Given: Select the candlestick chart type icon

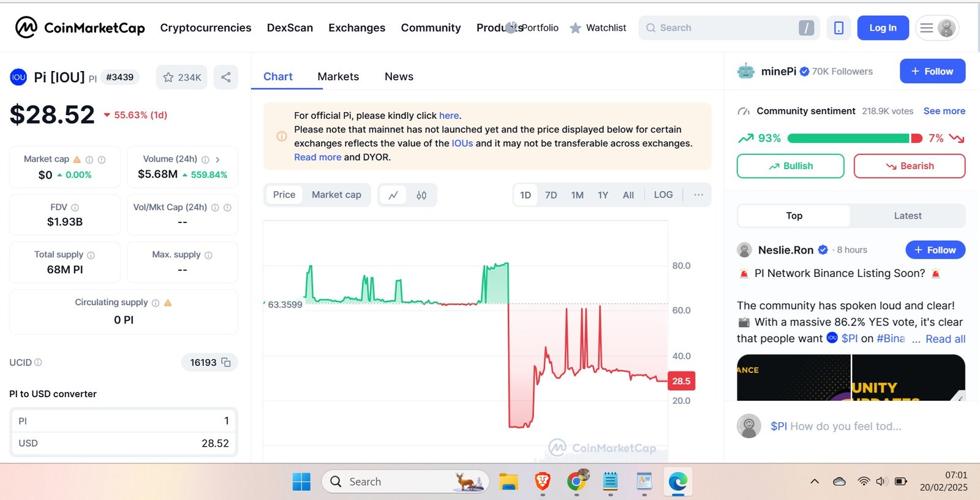Looking at the screenshot, I should click(x=421, y=195).
